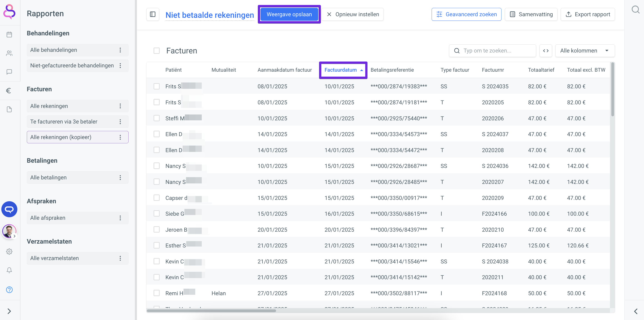Image resolution: width=644 pixels, height=320 pixels.
Task: Open the Alle verzamelstaten report
Action: [77, 258]
